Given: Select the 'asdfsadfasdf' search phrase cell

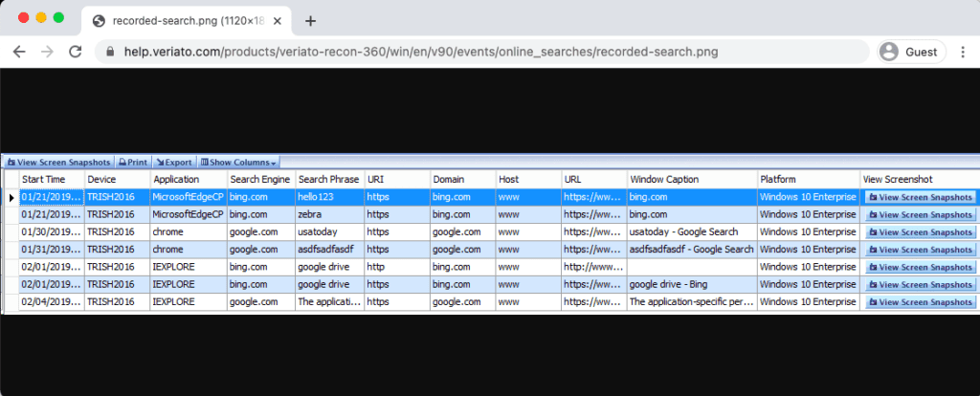Looking at the screenshot, I should [x=330, y=250].
